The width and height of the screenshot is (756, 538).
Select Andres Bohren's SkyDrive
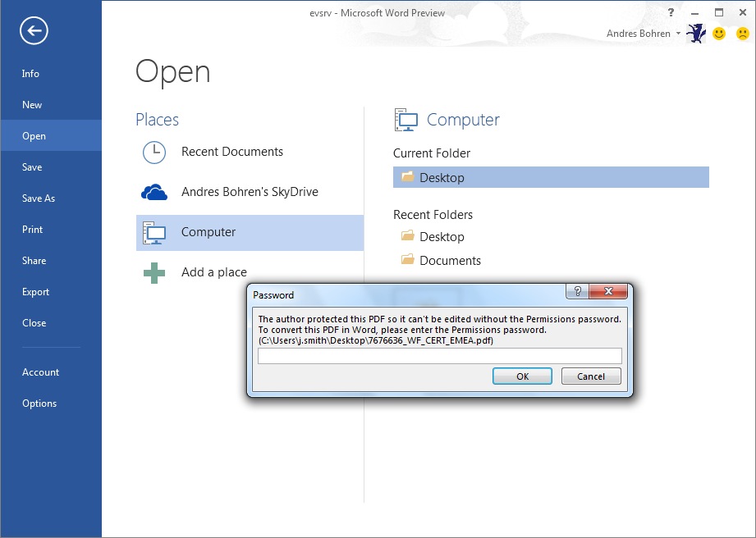[250, 192]
